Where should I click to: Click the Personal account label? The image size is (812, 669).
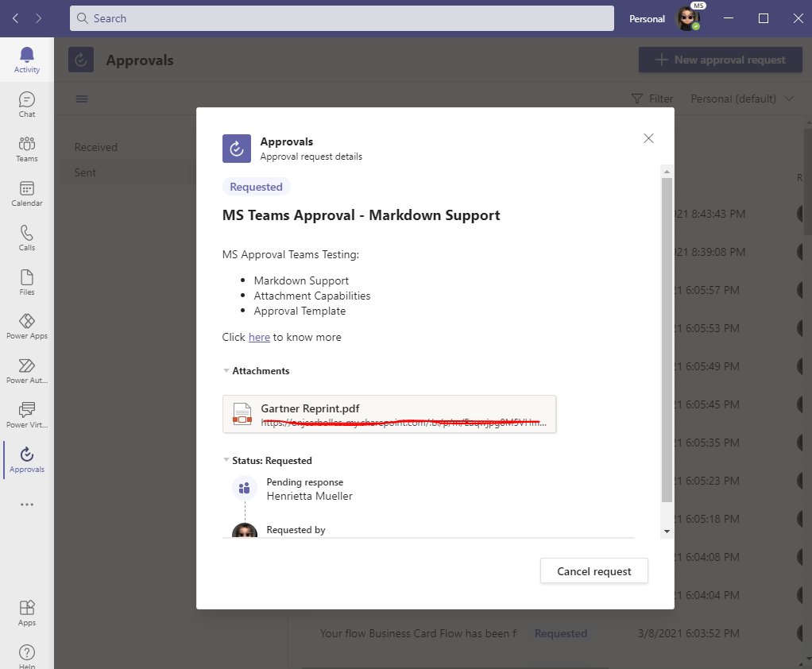(647, 18)
